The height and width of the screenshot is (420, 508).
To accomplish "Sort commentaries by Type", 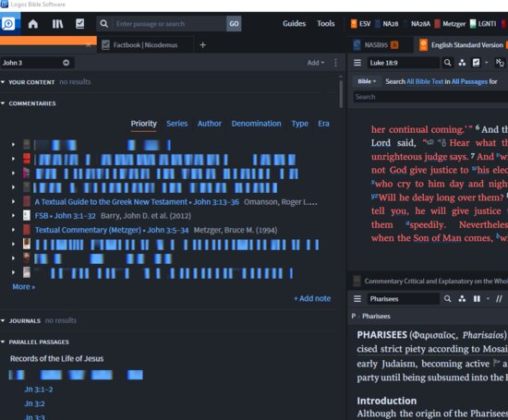I will point(299,124).
